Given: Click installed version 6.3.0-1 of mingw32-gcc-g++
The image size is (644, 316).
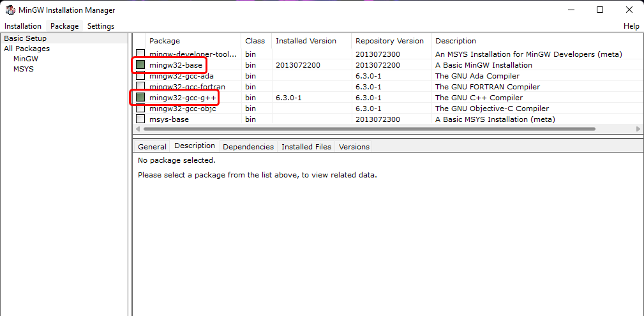Looking at the screenshot, I should [x=288, y=98].
